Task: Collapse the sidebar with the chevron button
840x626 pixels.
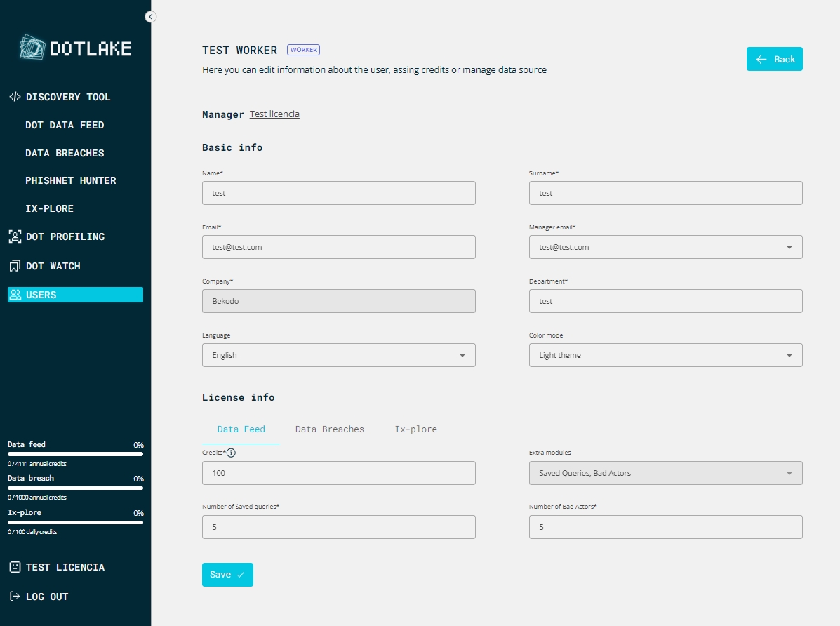Action: click(x=150, y=16)
